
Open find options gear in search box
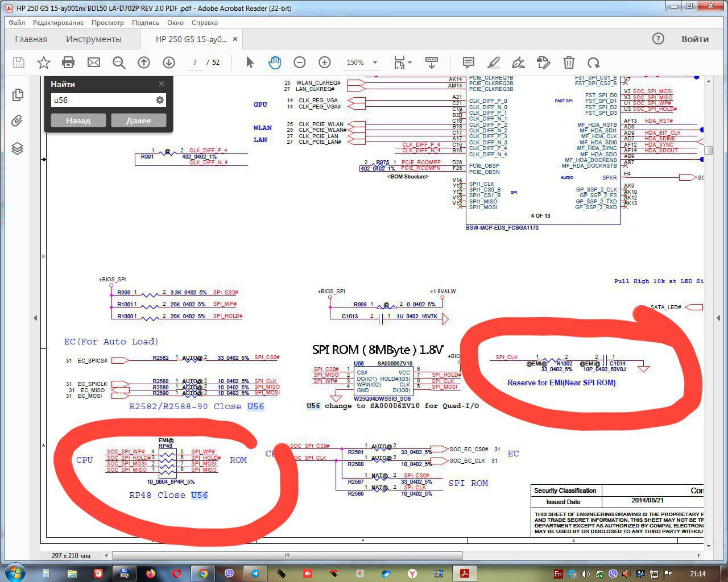coord(160,100)
